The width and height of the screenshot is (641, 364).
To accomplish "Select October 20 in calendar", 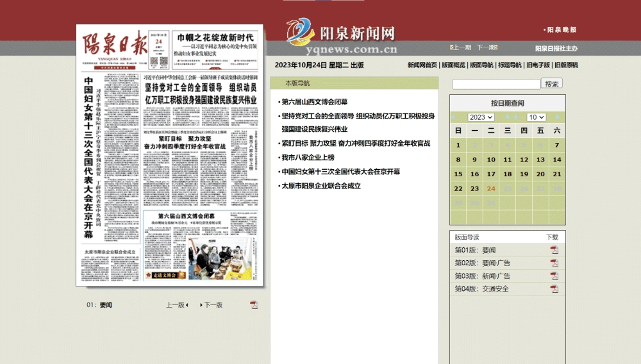I will (540, 174).
